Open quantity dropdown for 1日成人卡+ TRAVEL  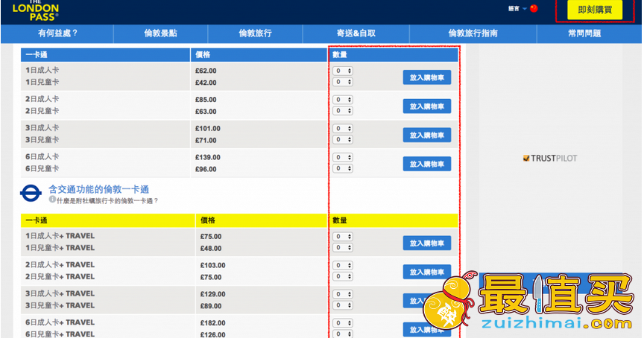pos(343,237)
